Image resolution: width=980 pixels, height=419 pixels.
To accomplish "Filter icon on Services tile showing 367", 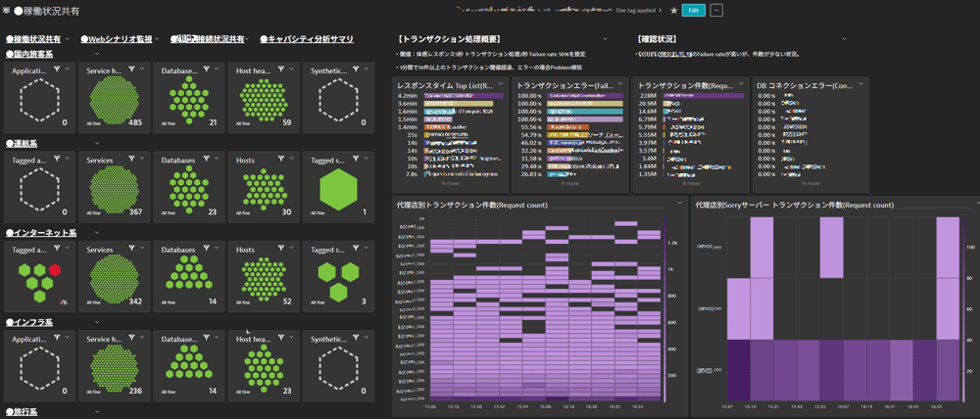I will click(131, 160).
